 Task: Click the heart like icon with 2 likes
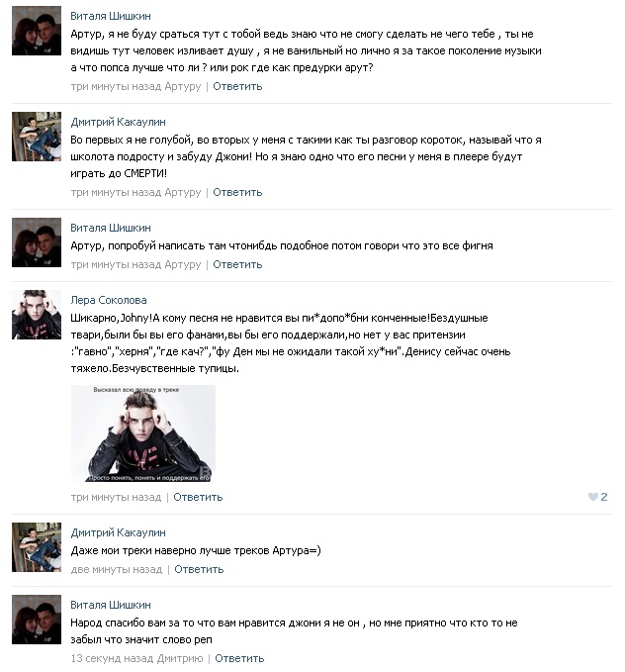coord(593,497)
